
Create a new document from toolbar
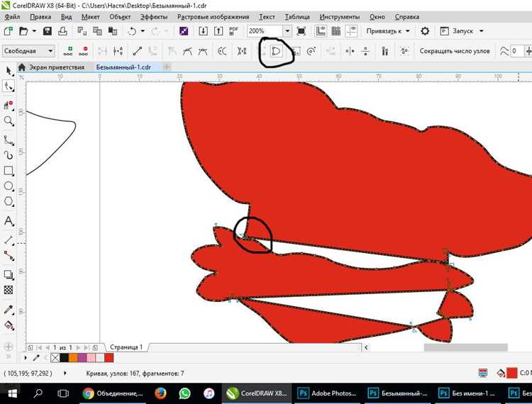(x=8, y=31)
